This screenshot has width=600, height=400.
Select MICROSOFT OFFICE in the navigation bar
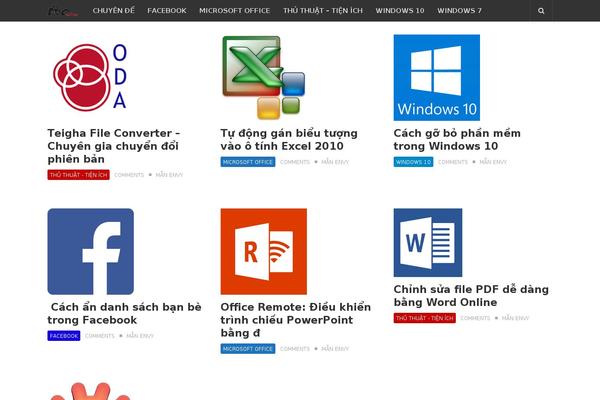pyautogui.click(x=235, y=11)
